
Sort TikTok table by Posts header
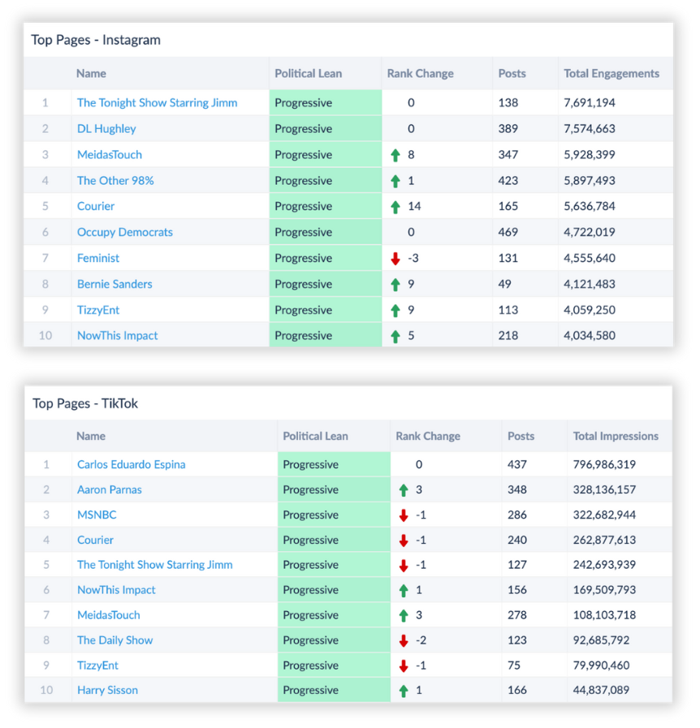click(521, 436)
